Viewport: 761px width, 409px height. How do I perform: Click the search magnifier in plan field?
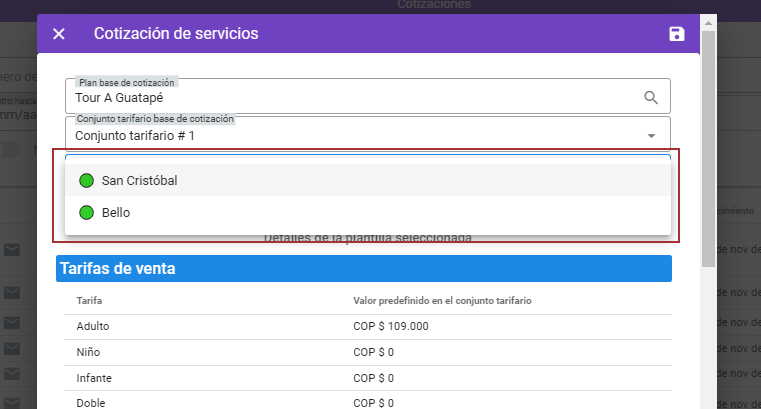[651, 97]
